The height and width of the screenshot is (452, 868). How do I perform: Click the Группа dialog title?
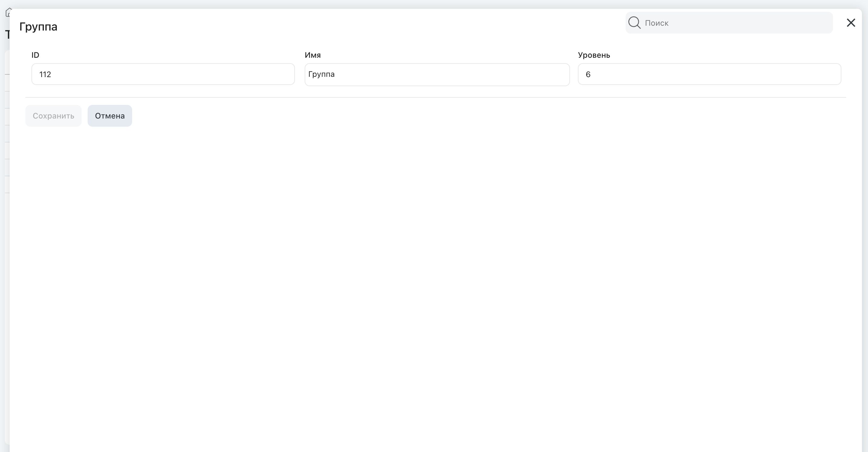point(38,27)
